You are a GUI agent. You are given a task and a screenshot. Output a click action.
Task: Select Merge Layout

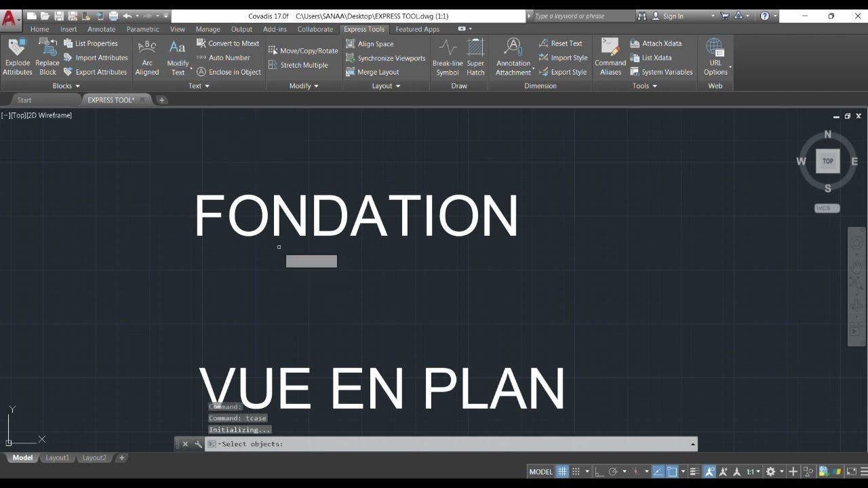tap(372, 72)
